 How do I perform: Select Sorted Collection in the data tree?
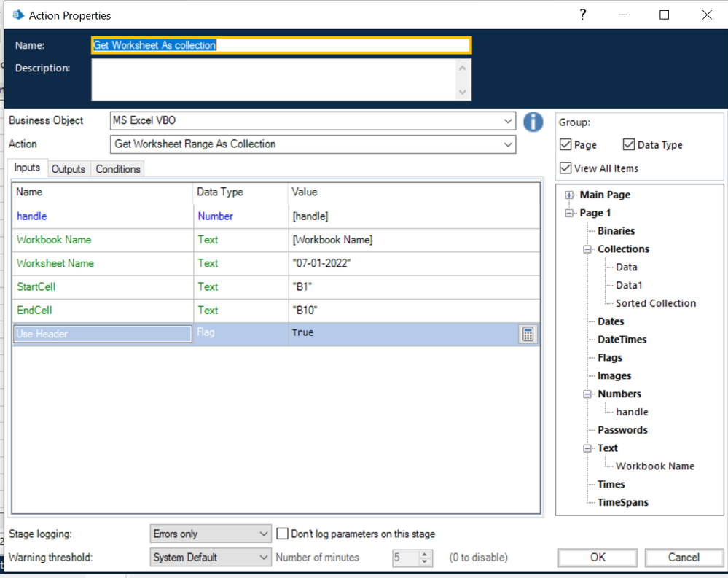655,303
